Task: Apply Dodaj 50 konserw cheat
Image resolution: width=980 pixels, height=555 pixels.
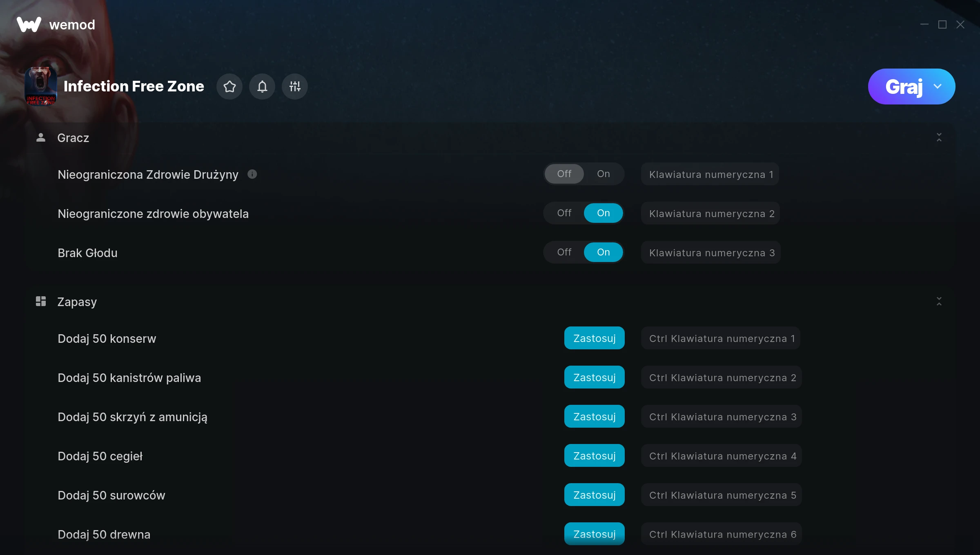Action: click(594, 338)
